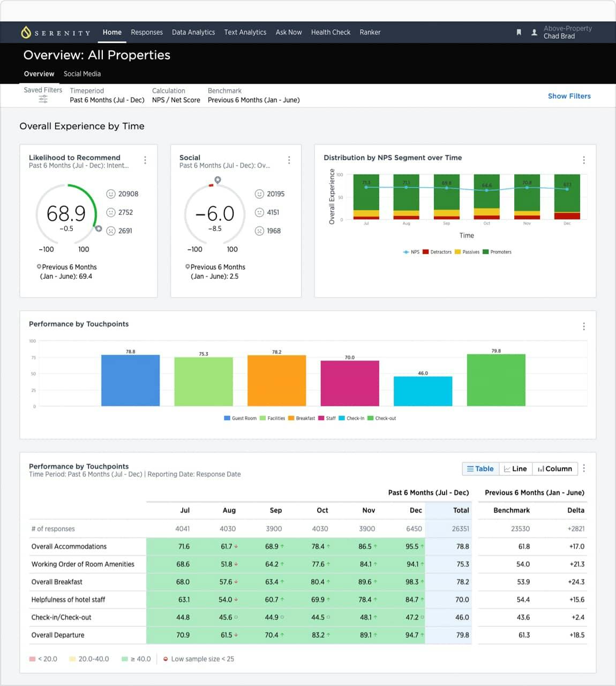Image resolution: width=616 pixels, height=686 pixels.
Task: Open the touchpoints table options menu
Action: point(584,468)
